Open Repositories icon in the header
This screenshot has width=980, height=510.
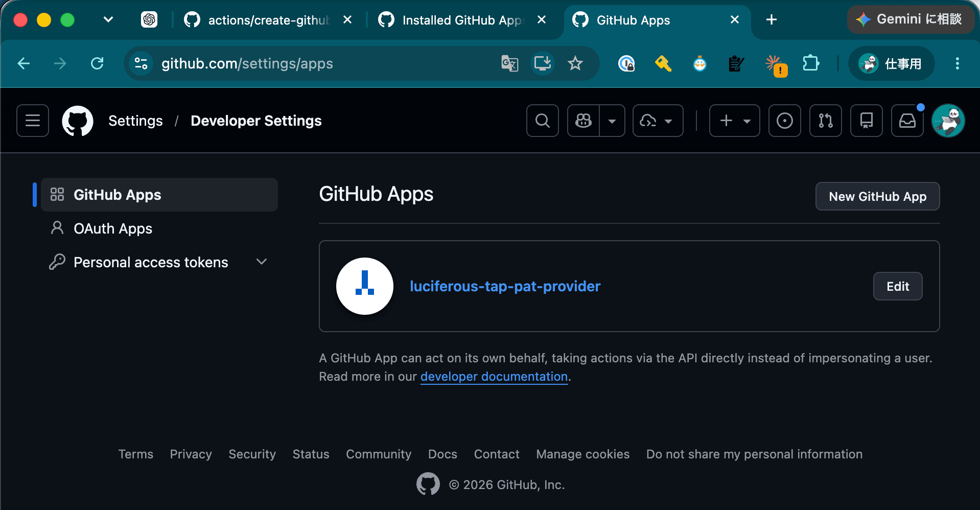tap(867, 121)
